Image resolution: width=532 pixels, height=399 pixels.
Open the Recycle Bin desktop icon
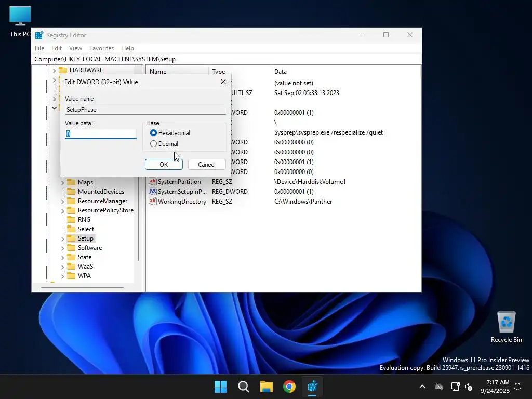[506, 326]
